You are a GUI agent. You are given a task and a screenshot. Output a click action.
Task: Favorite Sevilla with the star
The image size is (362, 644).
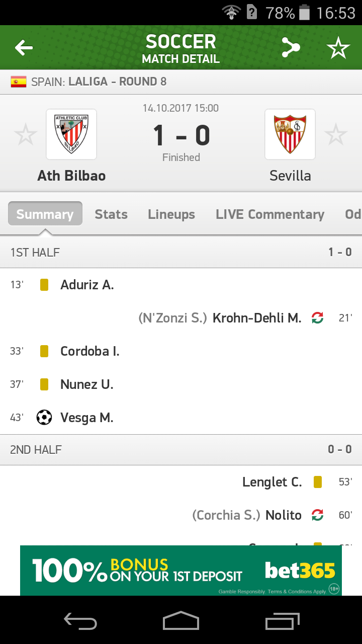(335, 135)
